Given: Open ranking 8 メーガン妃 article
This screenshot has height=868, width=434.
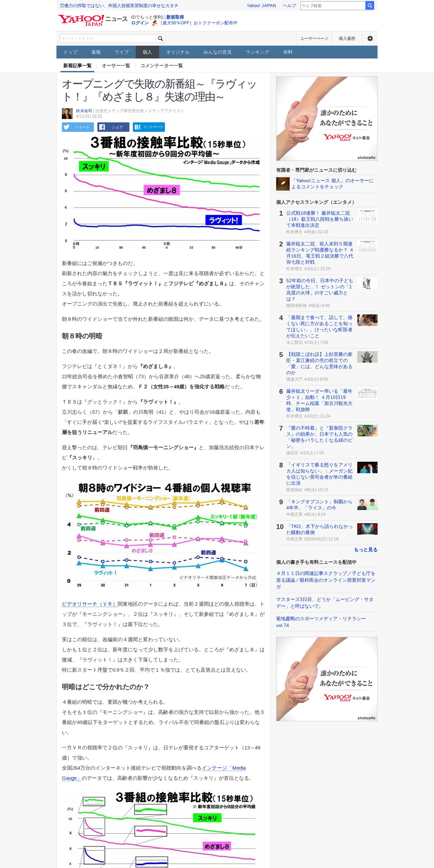Looking at the screenshot, I should (319, 474).
